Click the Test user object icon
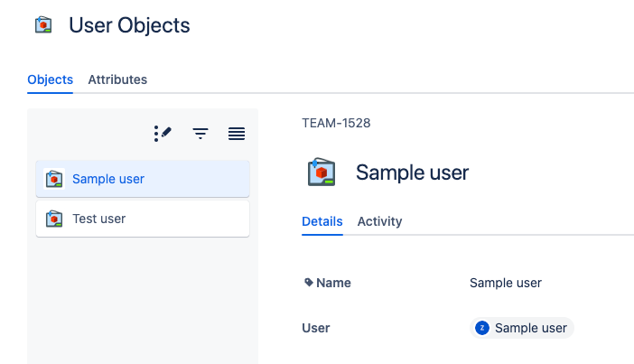This screenshot has width=634, height=364. tap(55, 219)
